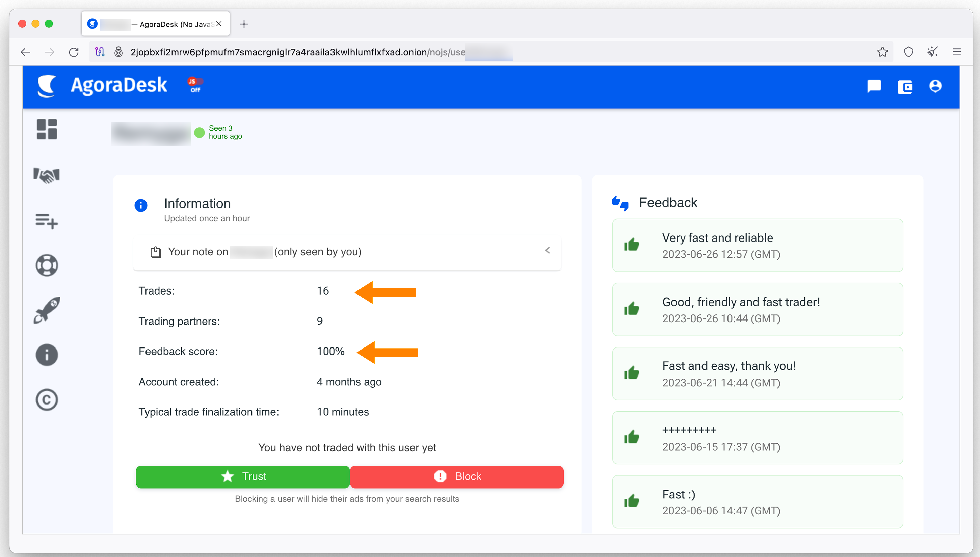The width and height of the screenshot is (980, 557).
Task: Click the Tor circuit icon in address bar
Action: pyautogui.click(x=100, y=52)
